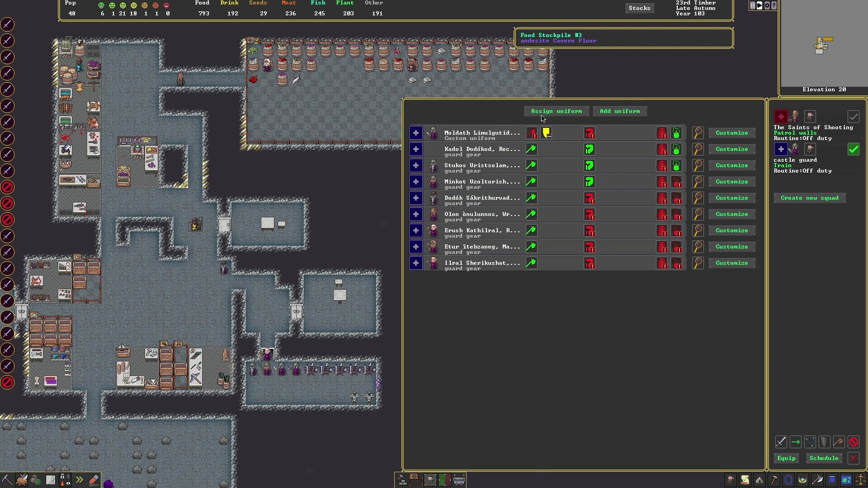Select the mining pickaxe tool
This screenshot has height=488, width=868.
(x=7, y=480)
